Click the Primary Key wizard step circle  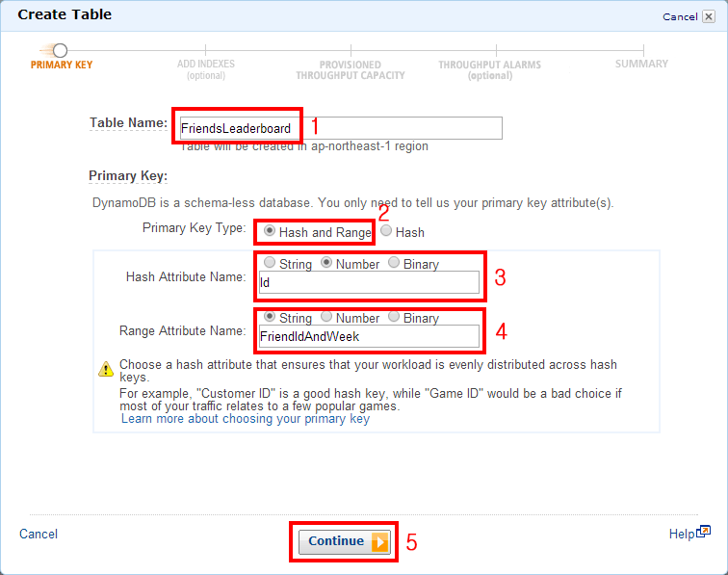tap(60, 50)
